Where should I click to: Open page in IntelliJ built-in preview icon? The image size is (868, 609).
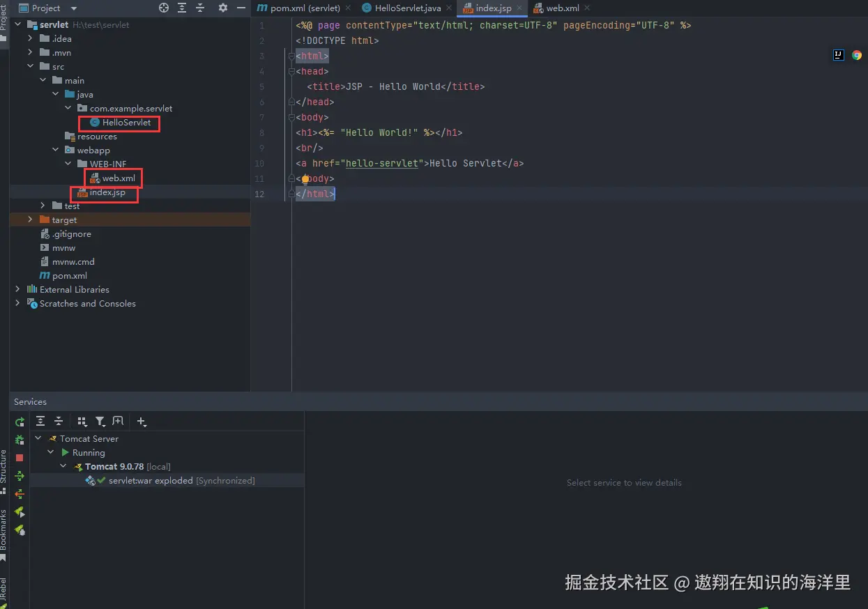click(x=839, y=55)
